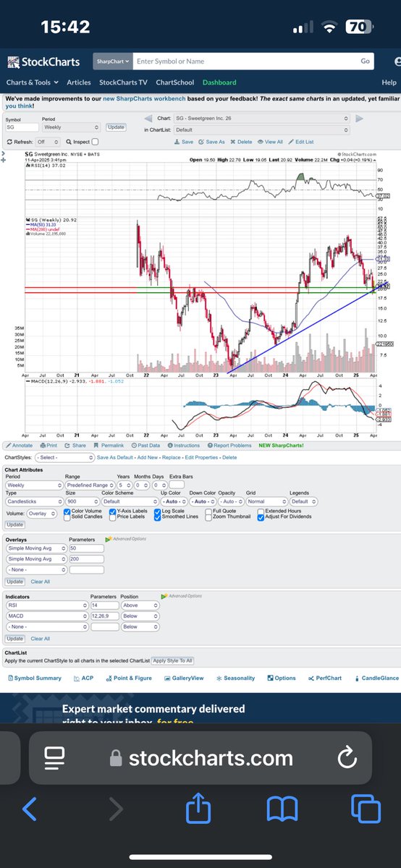The image size is (401, 868).
Task: Click Edit List option
Action: click(x=301, y=142)
